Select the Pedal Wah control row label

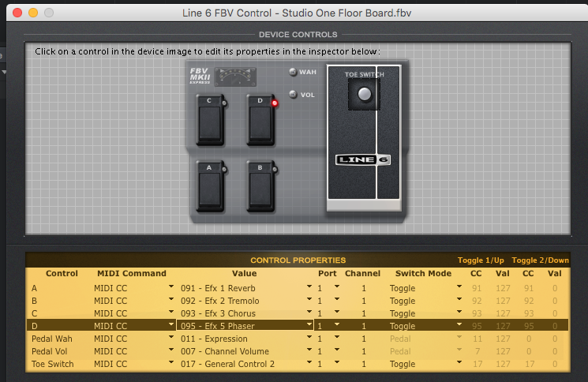pyautogui.click(x=52, y=339)
